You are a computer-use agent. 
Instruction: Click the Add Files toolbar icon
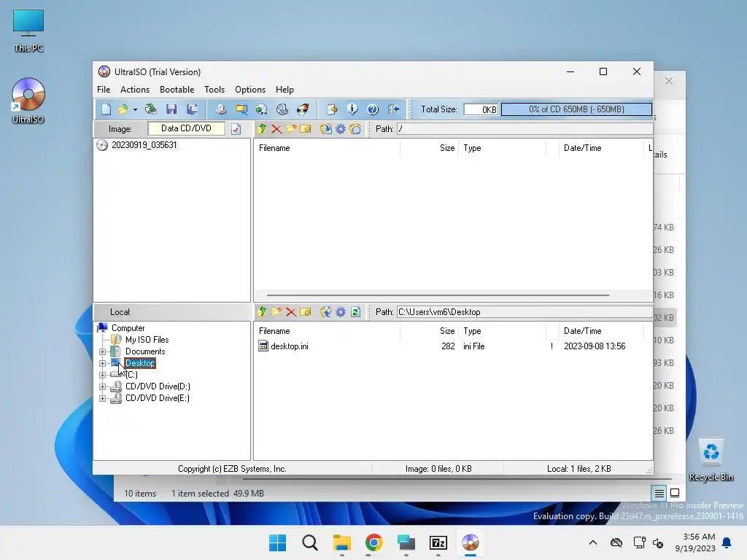click(x=332, y=109)
